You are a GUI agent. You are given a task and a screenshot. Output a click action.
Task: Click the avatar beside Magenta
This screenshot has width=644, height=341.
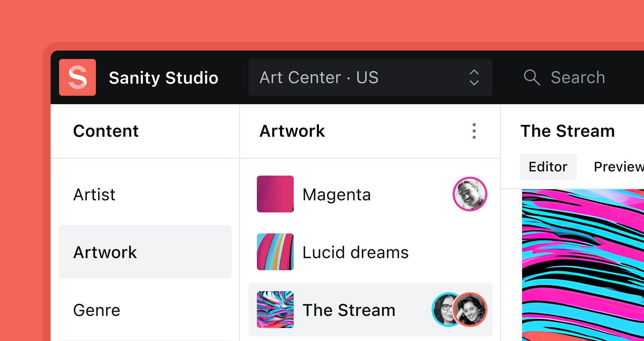point(470,194)
